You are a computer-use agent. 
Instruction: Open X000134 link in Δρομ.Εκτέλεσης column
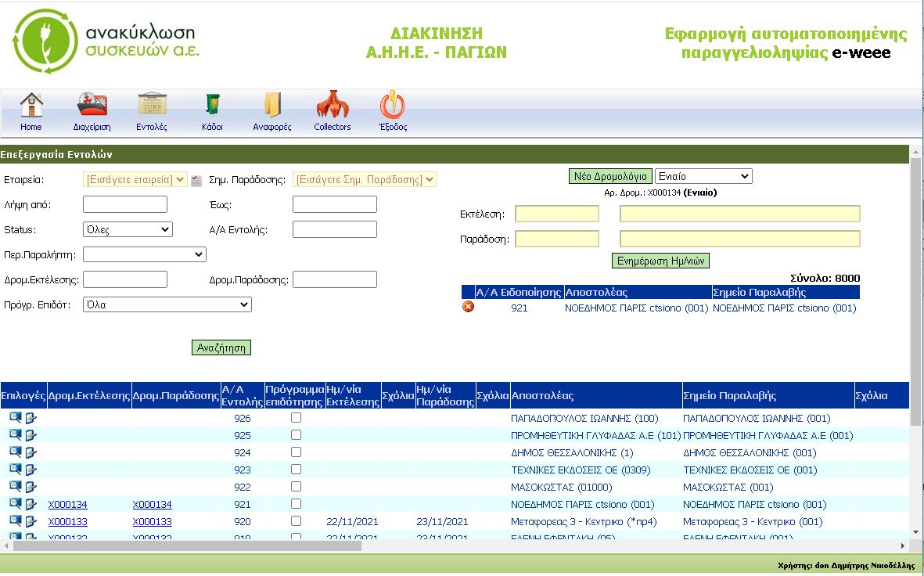click(68, 504)
